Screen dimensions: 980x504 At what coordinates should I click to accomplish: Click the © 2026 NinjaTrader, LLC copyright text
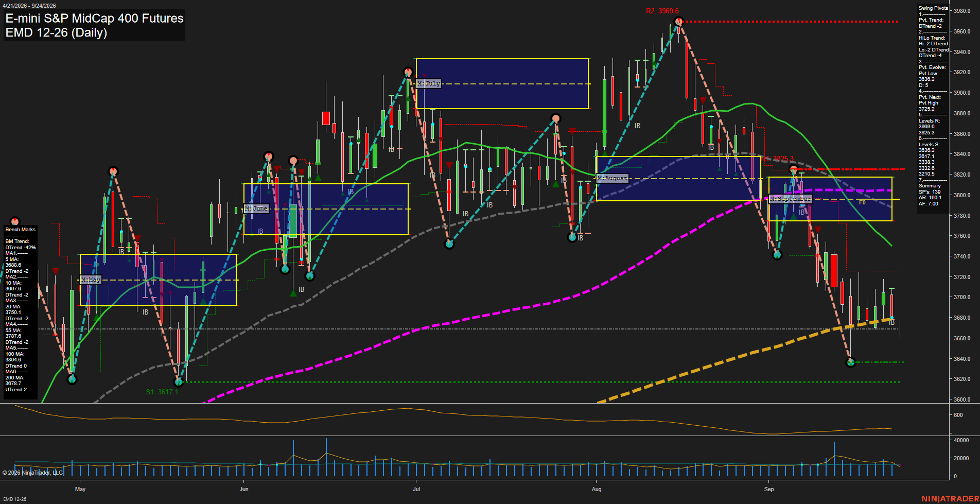click(x=32, y=473)
